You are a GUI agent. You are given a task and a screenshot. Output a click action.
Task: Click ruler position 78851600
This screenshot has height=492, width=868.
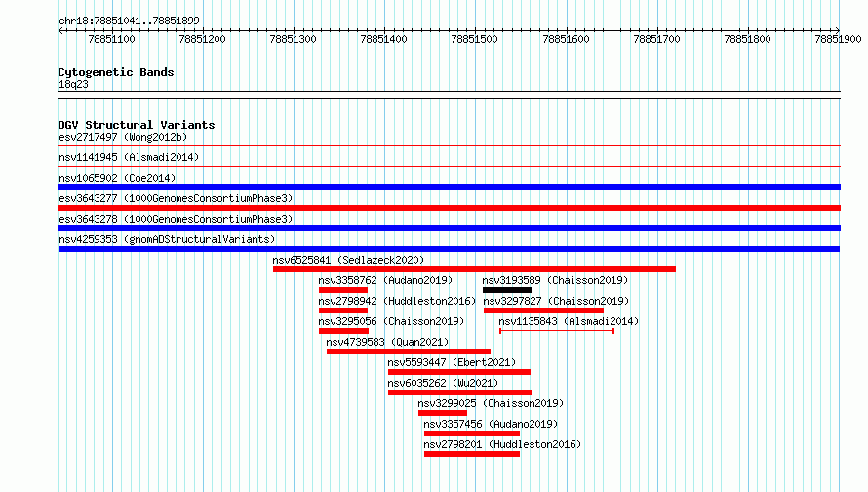tap(566, 39)
